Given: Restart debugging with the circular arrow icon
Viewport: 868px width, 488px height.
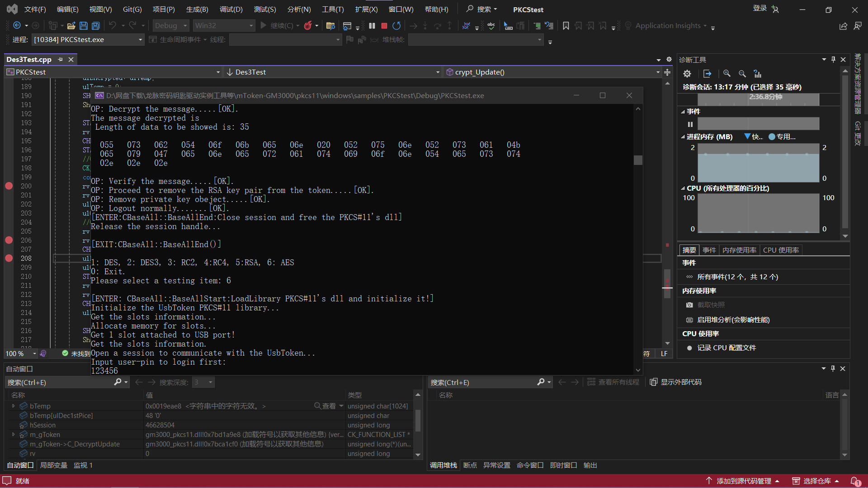Looking at the screenshot, I should 396,26.
